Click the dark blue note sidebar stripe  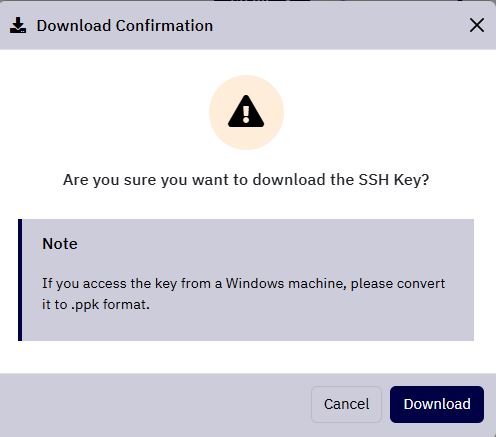point(20,280)
